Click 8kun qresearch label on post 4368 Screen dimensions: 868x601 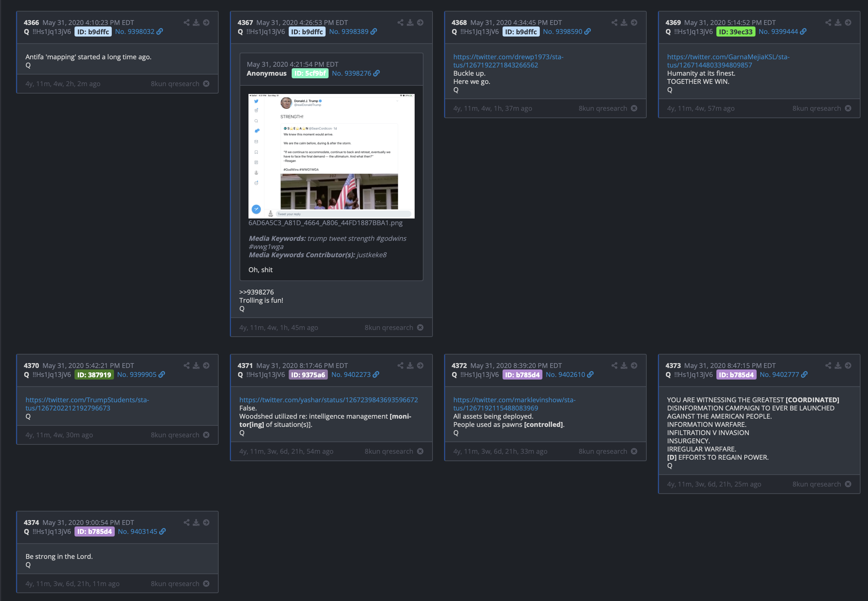[x=603, y=108]
